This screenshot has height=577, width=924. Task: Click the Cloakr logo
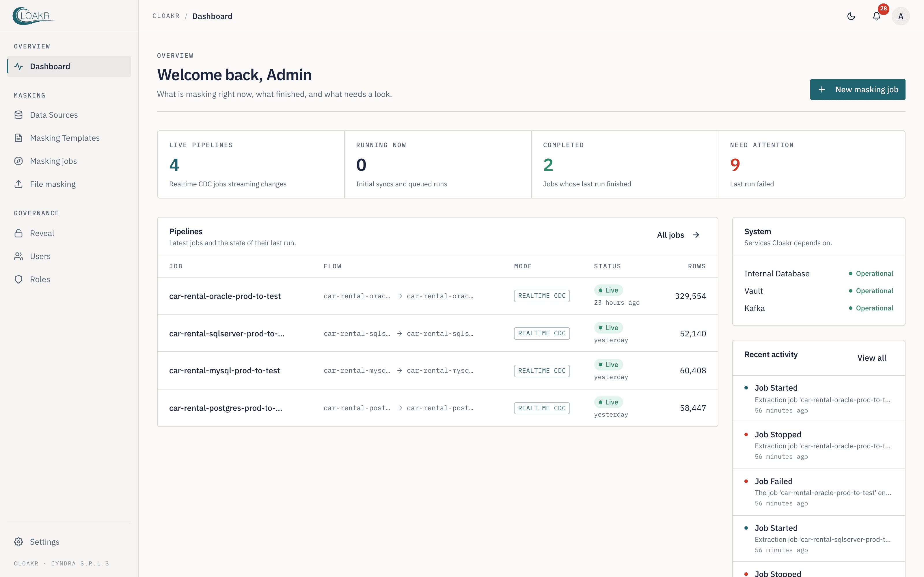(33, 16)
